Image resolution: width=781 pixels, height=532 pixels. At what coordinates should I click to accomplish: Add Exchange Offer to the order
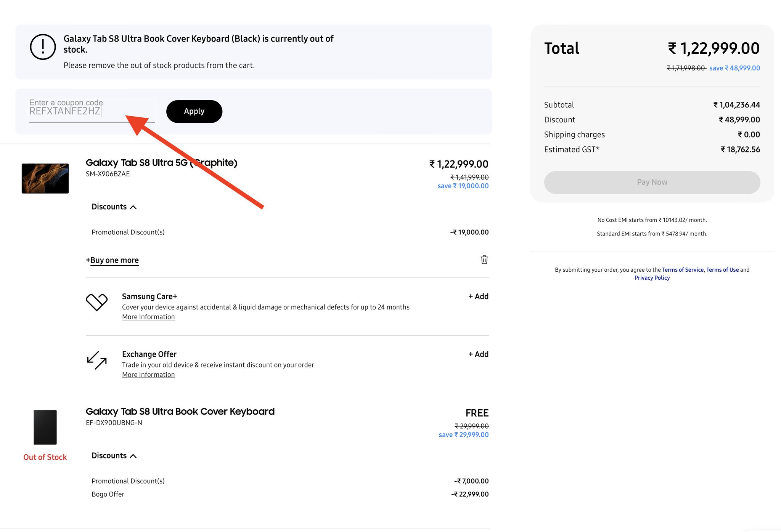(x=478, y=354)
